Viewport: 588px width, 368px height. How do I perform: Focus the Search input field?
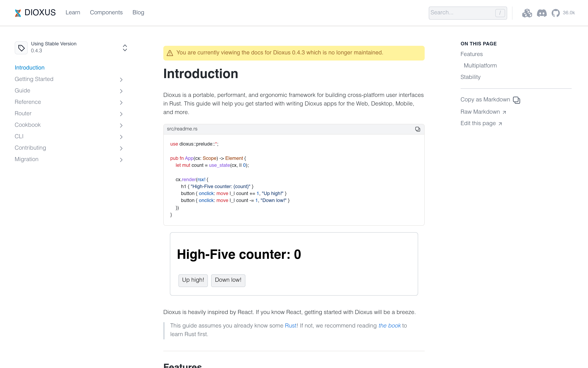click(468, 13)
